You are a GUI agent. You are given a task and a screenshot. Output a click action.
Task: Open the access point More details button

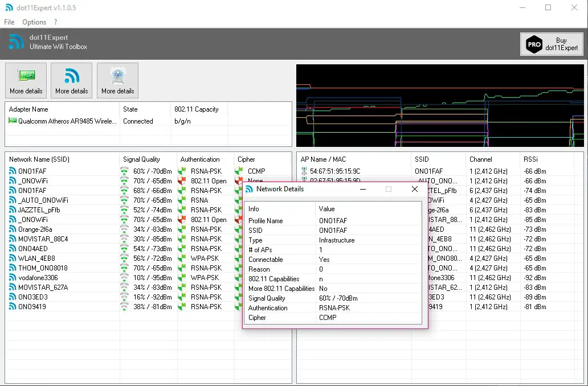click(117, 80)
